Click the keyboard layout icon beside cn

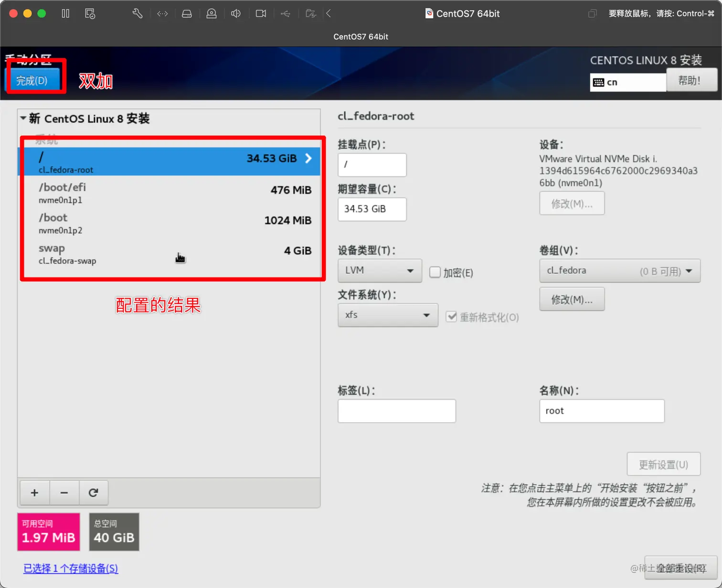pyautogui.click(x=598, y=82)
